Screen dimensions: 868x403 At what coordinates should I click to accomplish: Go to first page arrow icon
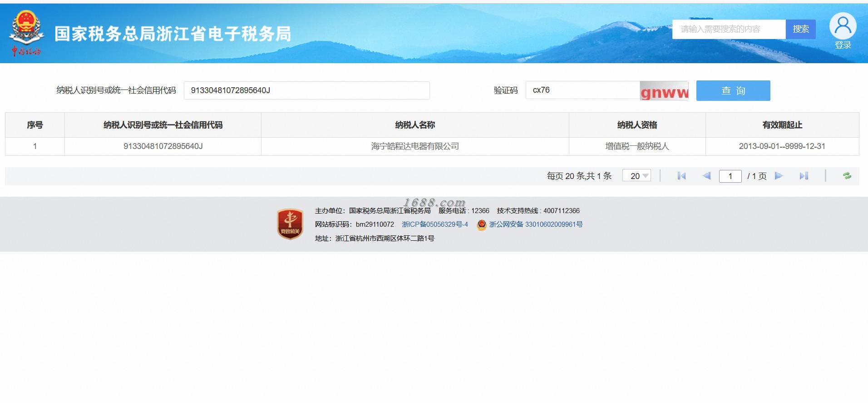point(681,176)
